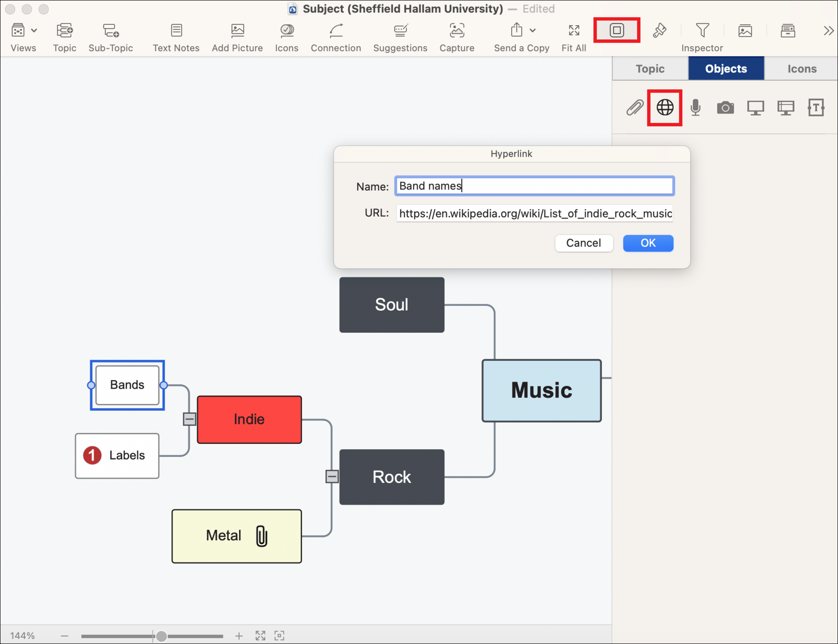Open the Views dropdown arrow
The image size is (838, 644).
tap(34, 31)
